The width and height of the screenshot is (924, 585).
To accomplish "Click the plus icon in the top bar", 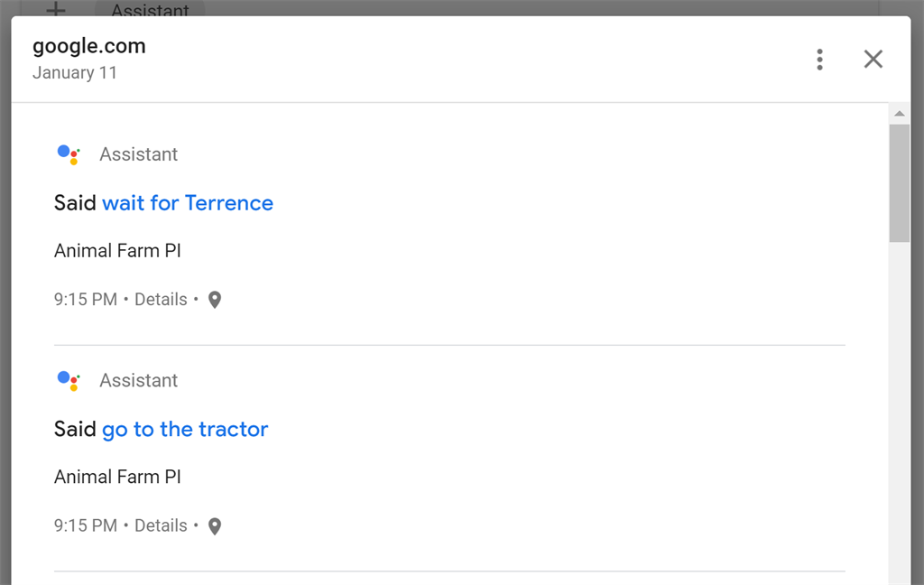I will tap(56, 11).
